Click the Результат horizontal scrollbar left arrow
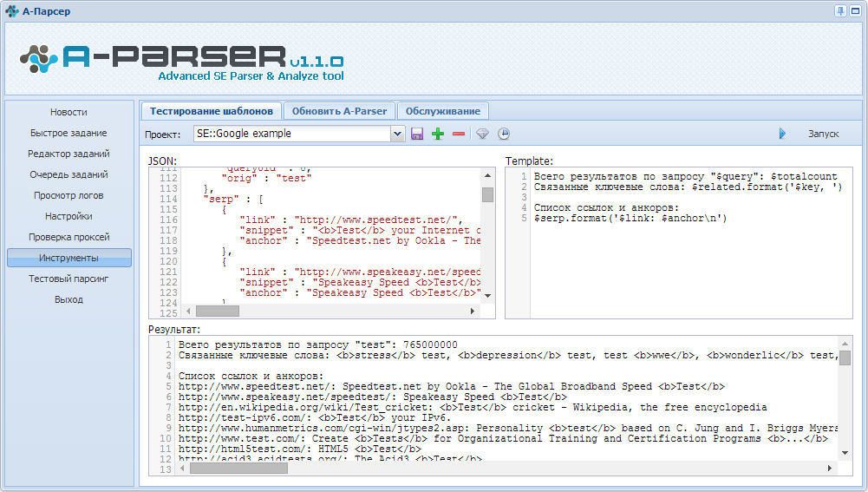 [x=182, y=469]
